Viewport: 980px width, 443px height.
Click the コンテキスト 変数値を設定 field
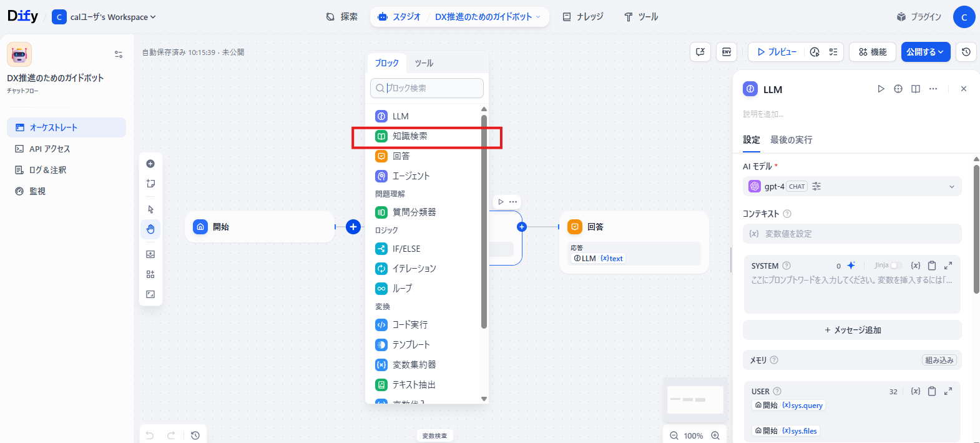point(852,234)
